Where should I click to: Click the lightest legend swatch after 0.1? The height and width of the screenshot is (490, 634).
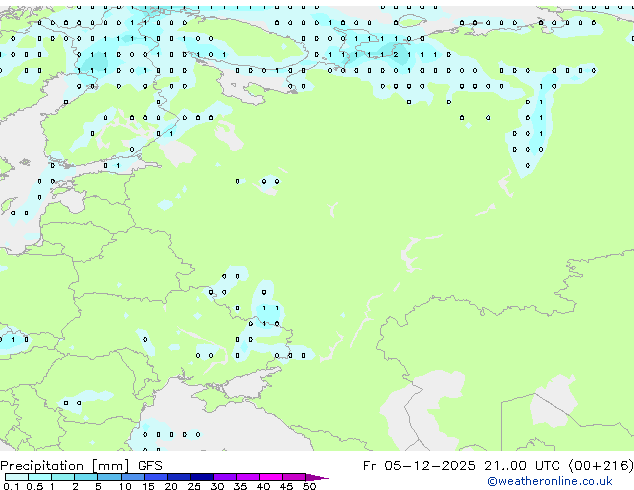coord(17,477)
